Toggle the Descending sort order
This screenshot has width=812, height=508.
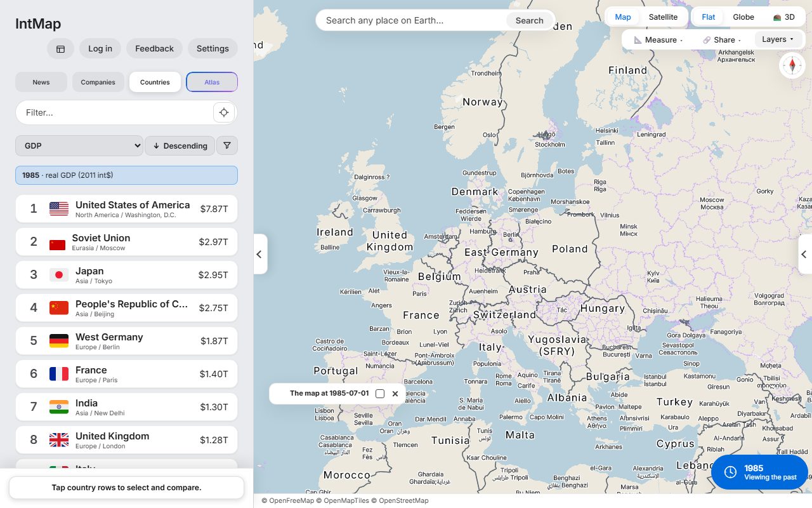tap(180, 145)
